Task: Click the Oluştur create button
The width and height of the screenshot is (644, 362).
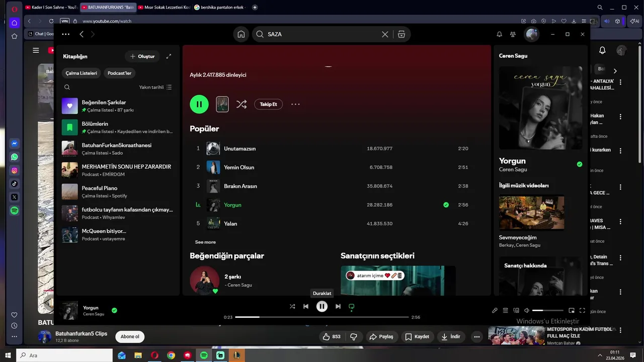Action: (142, 56)
